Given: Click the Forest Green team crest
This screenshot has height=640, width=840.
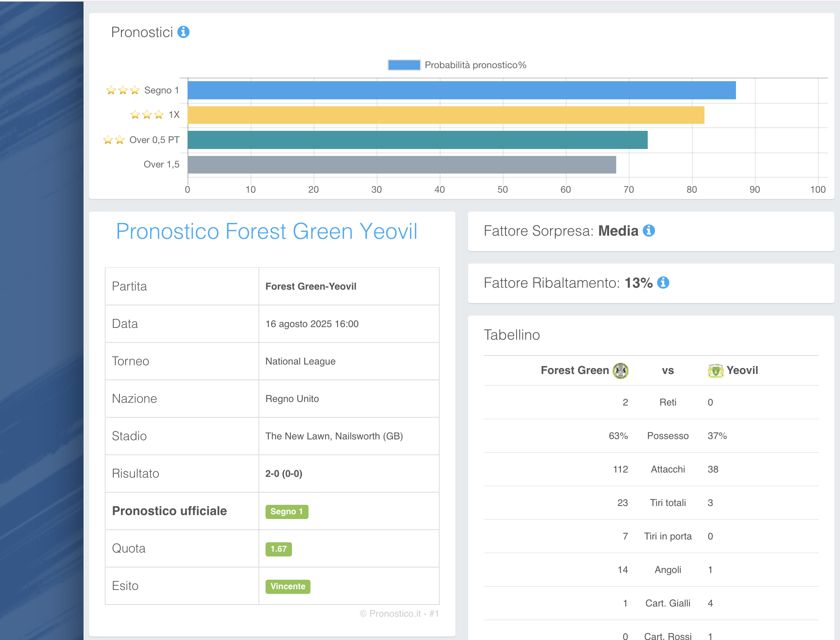Looking at the screenshot, I should tap(621, 370).
